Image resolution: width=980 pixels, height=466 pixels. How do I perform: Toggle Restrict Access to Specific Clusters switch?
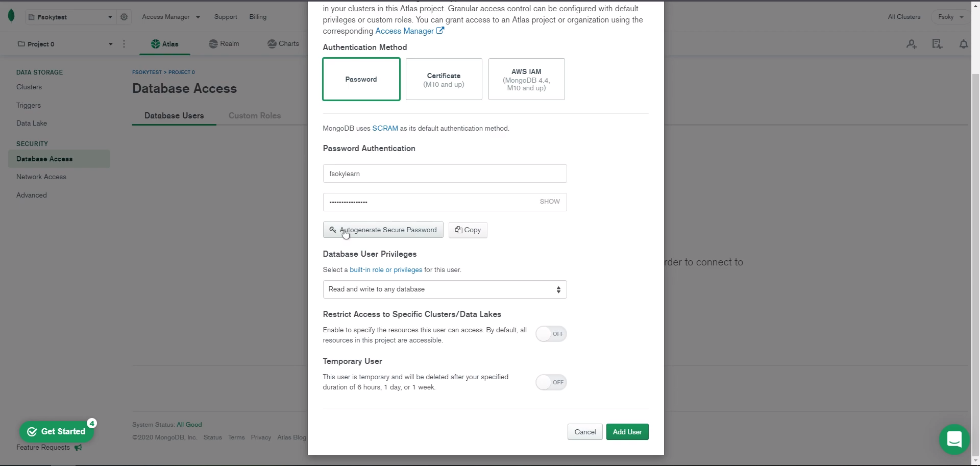tap(551, 334)
